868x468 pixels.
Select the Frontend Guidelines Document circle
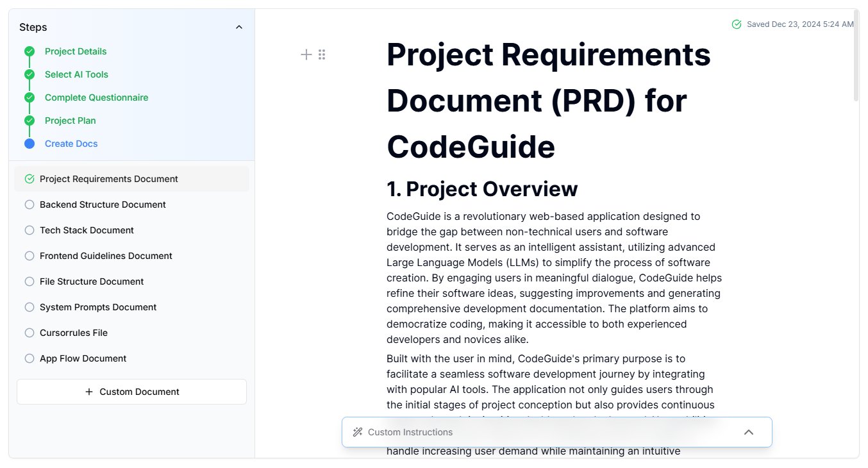tap(29, 256)
